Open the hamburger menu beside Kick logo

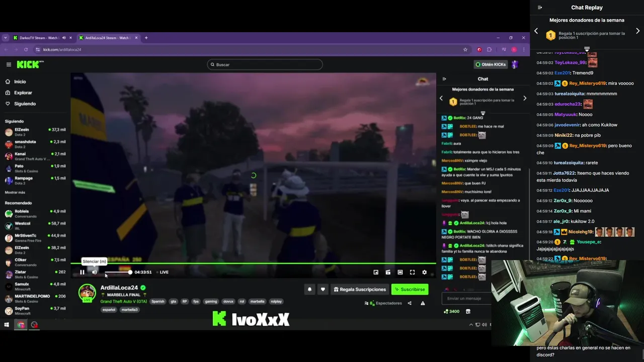pyautogui.click(x=9, y=64)
